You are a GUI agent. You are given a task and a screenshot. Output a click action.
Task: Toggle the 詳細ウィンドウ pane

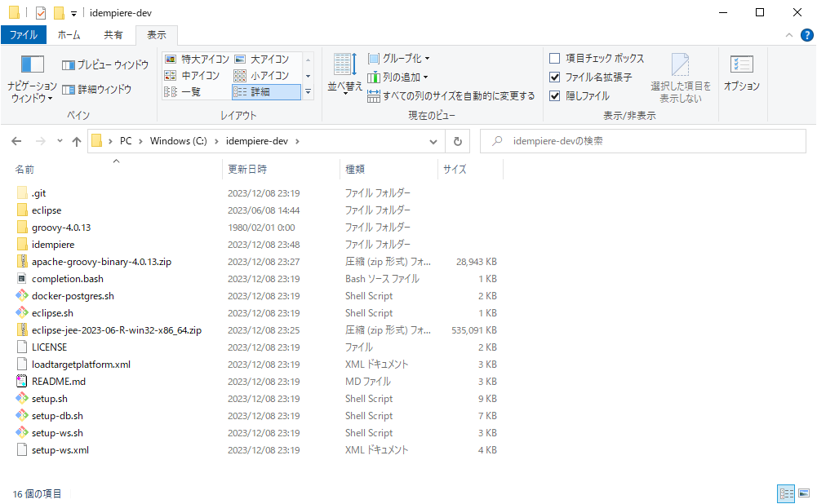(x=97, y=90)
